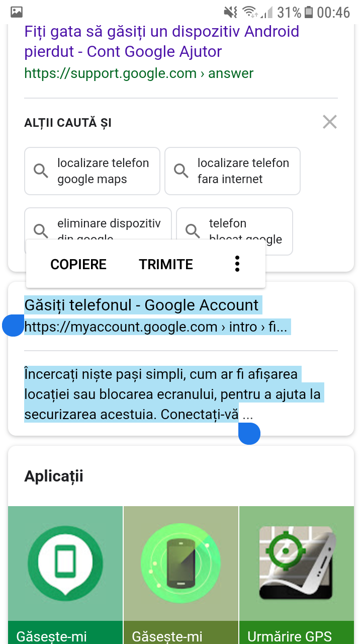This screenshot has height=644, width=362.
Task: Tap the search icon beside 'telefon blocat google'
Action: [193, 231]
